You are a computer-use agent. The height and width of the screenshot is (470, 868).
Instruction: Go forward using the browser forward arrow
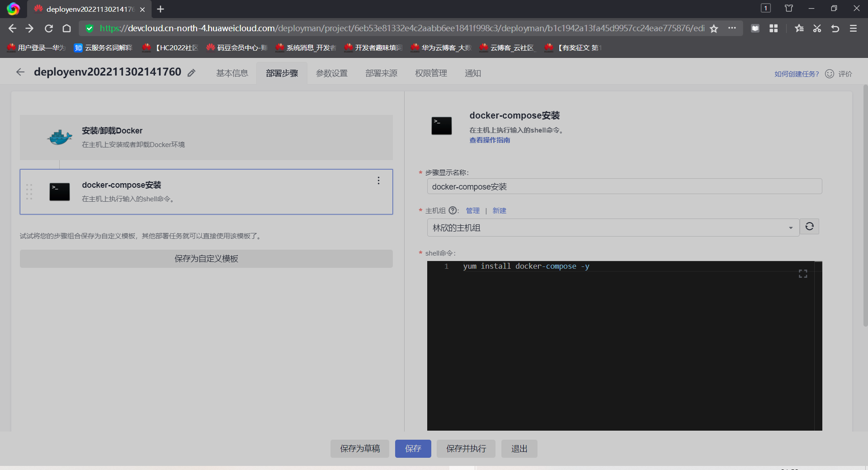[30, 28]
